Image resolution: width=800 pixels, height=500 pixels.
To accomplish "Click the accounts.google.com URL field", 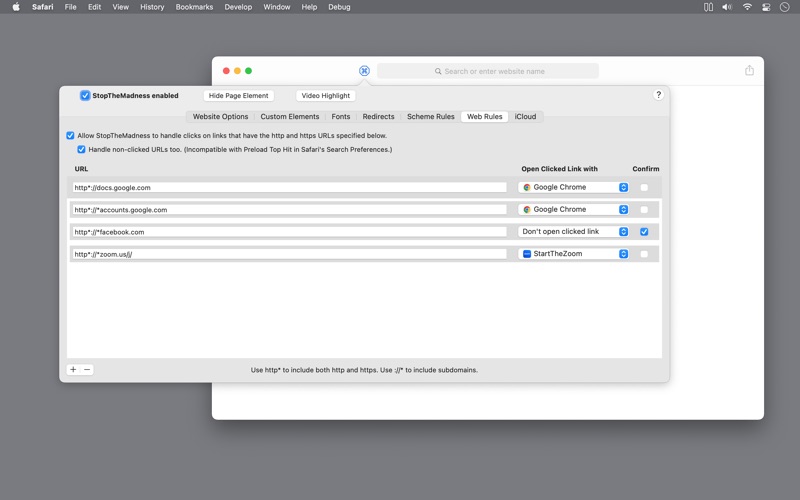I will coord(289,210).
